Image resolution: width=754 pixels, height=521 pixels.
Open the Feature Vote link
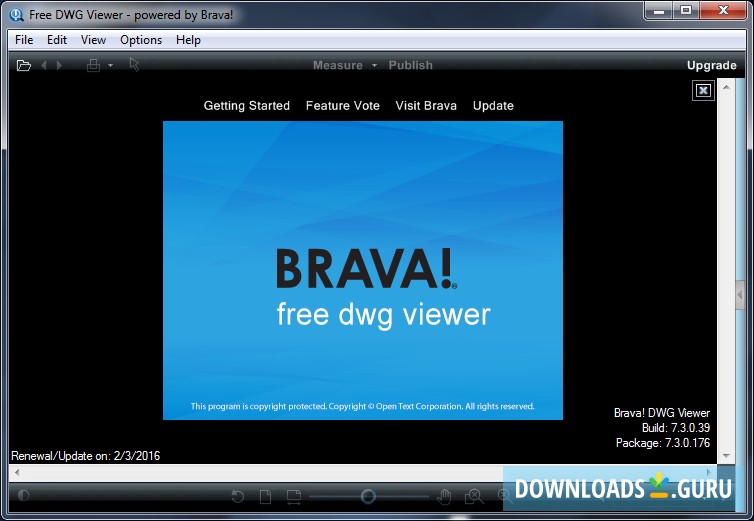(x=342, y=105)
